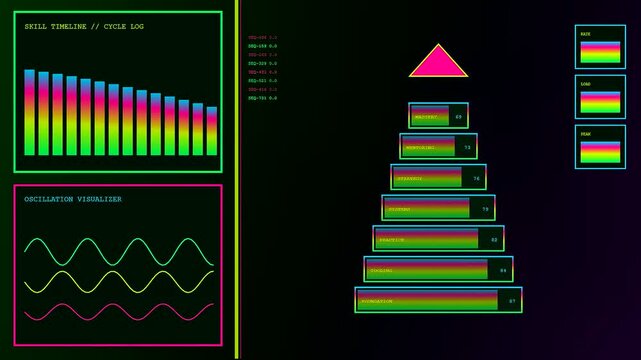
Task: Select the pyramid tier showing value 76
Action: [438, 177]
